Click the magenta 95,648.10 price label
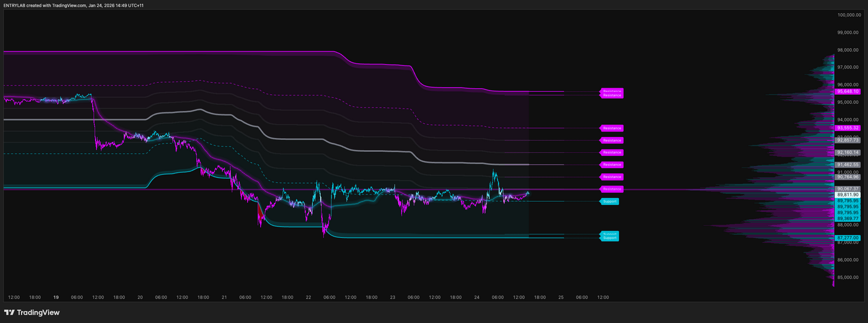 point(848,92)
